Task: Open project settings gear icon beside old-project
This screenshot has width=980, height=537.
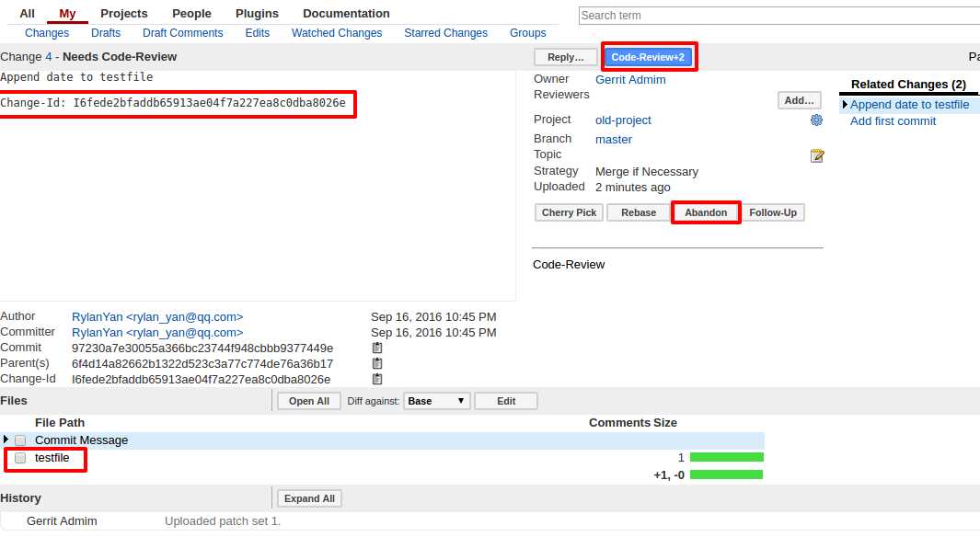Action: tap(816, 120)
